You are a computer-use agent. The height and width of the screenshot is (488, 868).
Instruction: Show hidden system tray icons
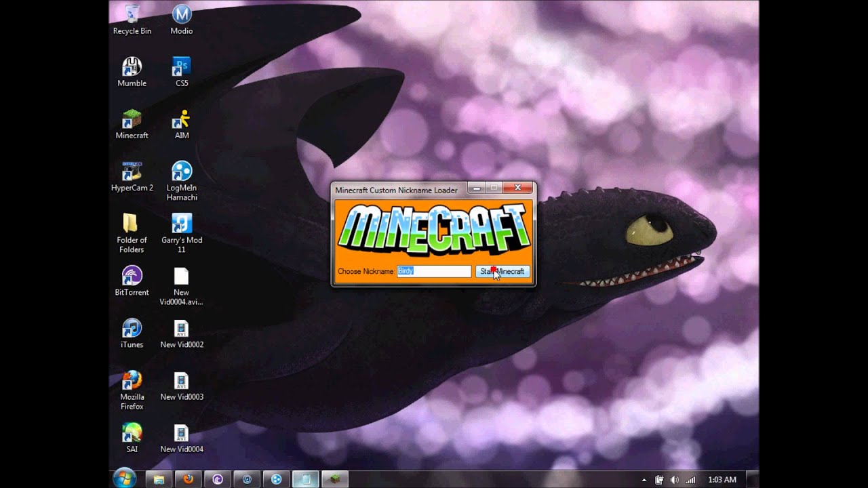644,480
